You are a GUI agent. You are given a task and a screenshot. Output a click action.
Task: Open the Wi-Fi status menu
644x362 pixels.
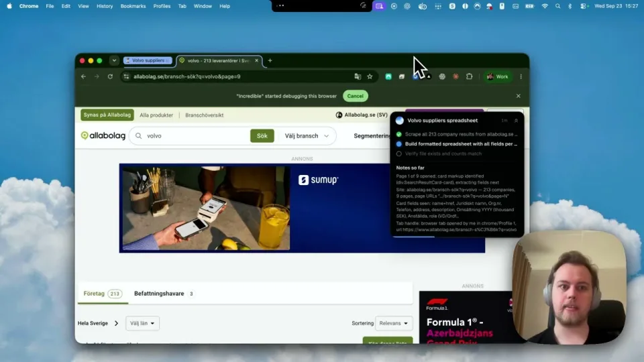point(545,6)
